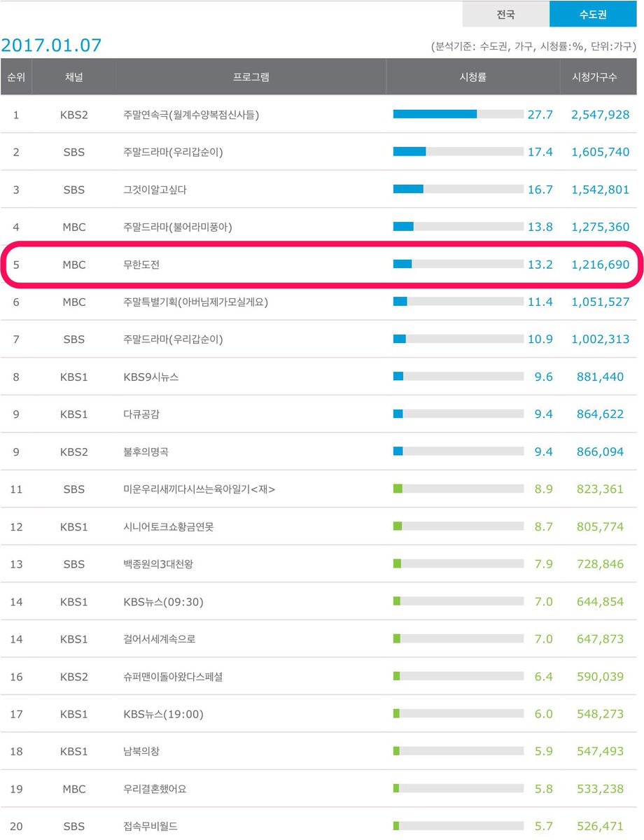Click the 채널 column header
The image size is (644, 840).
(73, 77)
